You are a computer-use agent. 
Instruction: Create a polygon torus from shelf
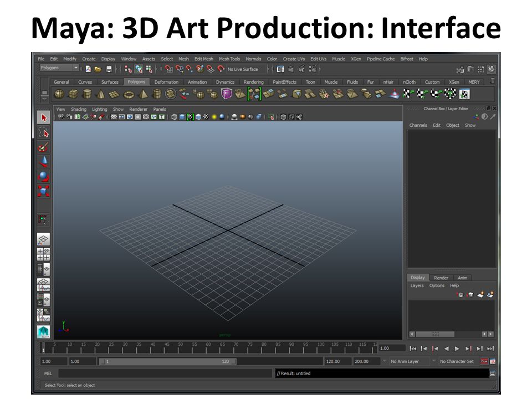tap(129, 94)
